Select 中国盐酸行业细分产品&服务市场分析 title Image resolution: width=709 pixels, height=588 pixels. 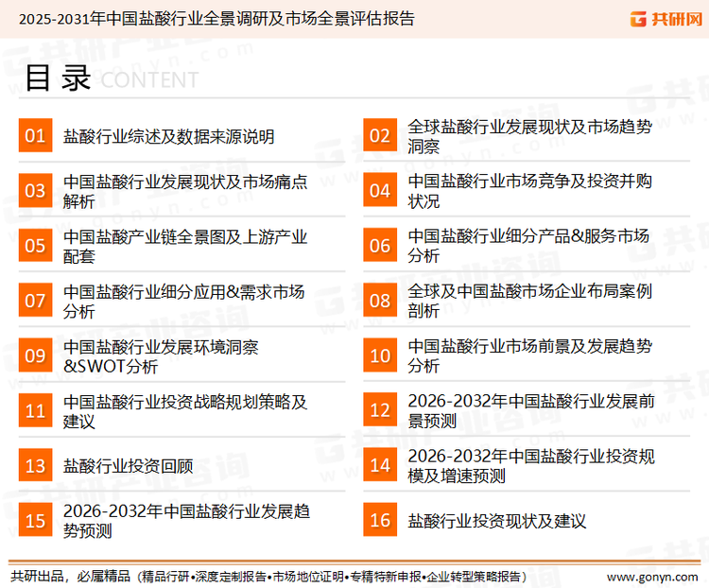tap(528, 246)
